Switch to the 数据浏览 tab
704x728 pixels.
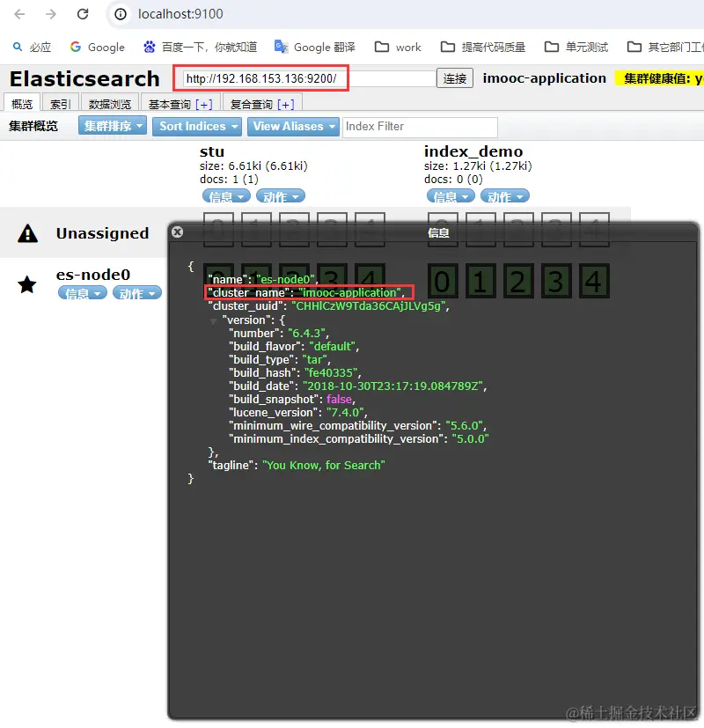click(110, 103)
